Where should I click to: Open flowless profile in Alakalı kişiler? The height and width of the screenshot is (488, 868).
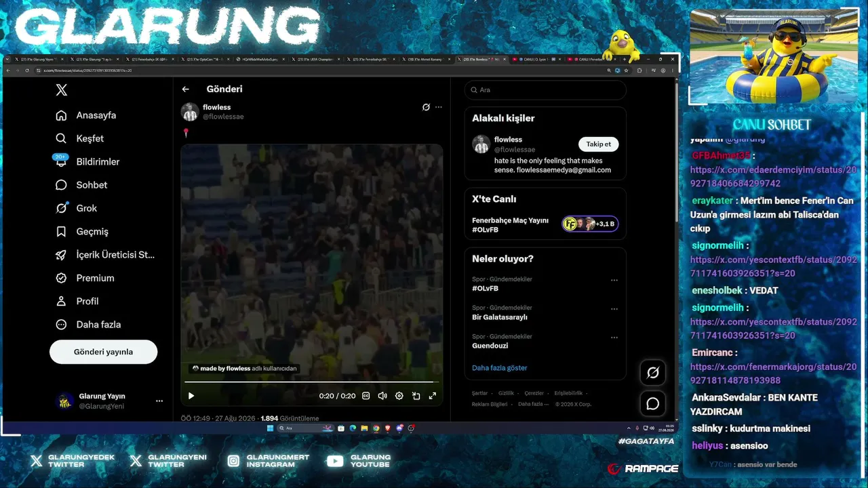(508, 140)
